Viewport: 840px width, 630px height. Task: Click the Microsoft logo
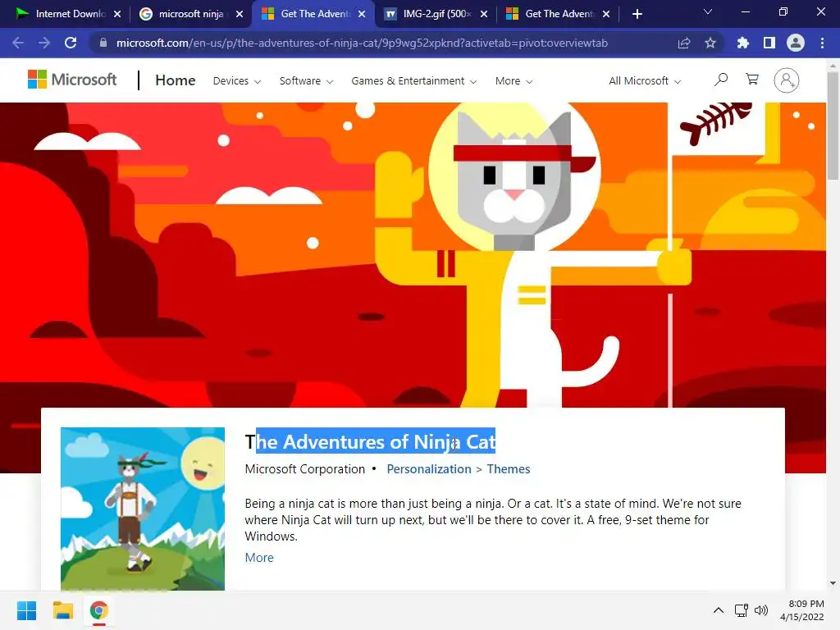tap(72, 80)
